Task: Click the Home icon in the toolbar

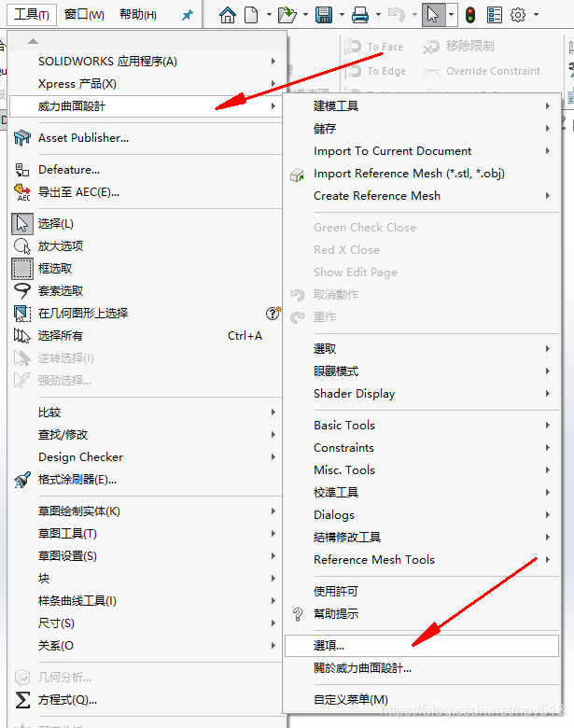Action: pos(228,15)
